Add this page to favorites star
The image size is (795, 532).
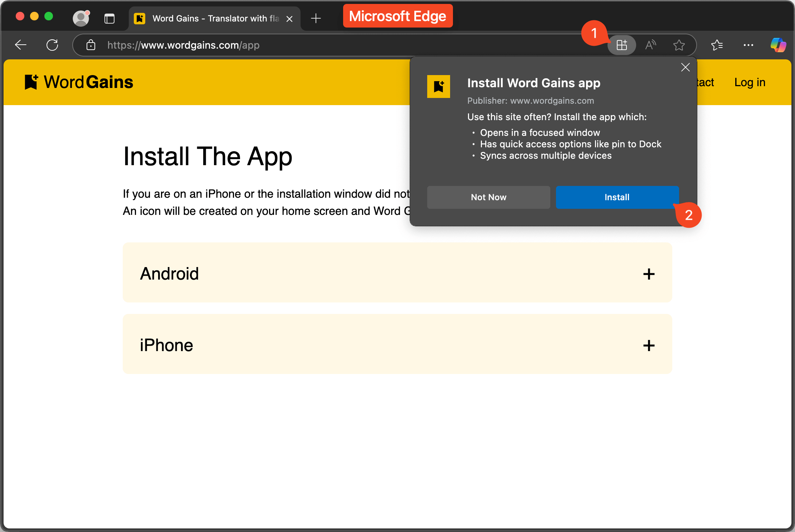(679, 45)
